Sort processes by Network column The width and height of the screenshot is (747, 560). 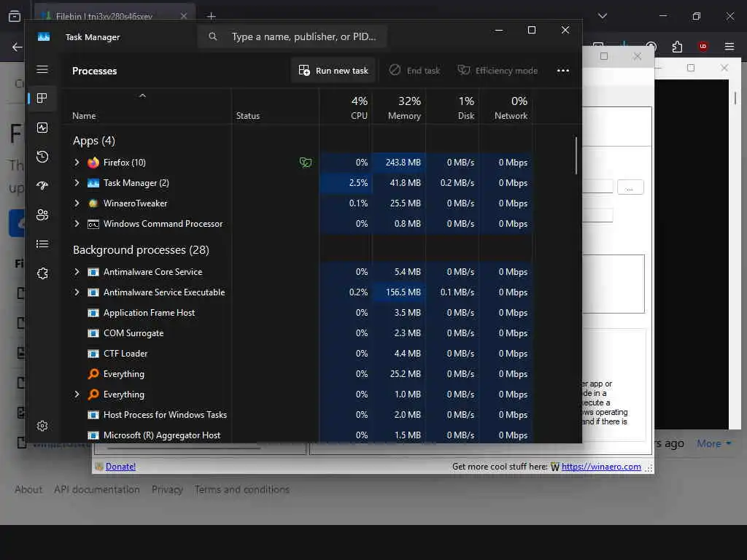(506, 106)
